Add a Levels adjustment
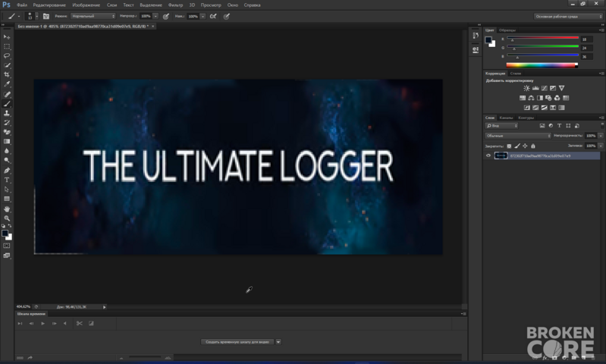 coord(535,88)
